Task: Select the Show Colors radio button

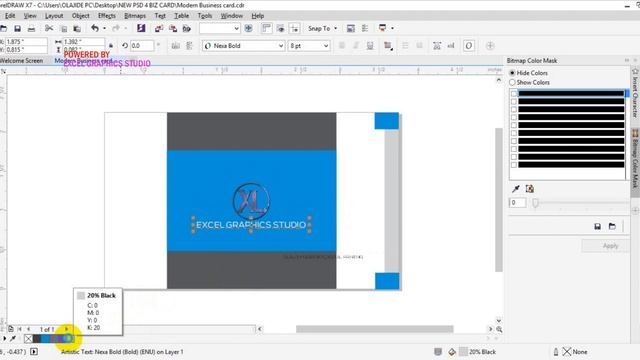Action: coord(512,82)
